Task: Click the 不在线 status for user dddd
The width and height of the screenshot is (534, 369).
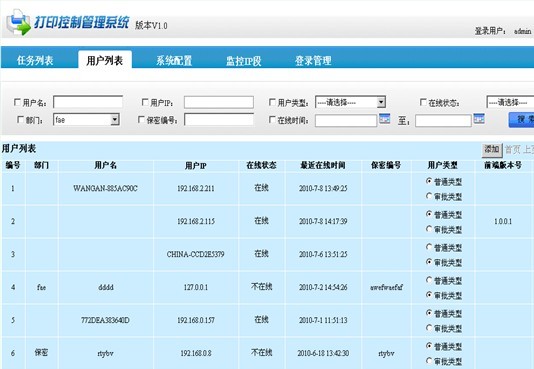Action: tap(262, 287)
